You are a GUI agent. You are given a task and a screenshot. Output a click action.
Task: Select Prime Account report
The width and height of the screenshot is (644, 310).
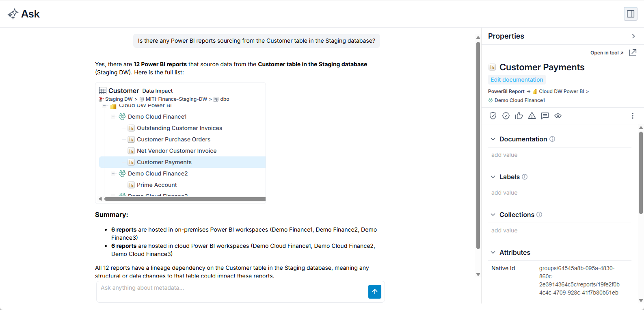click(157, 185)
